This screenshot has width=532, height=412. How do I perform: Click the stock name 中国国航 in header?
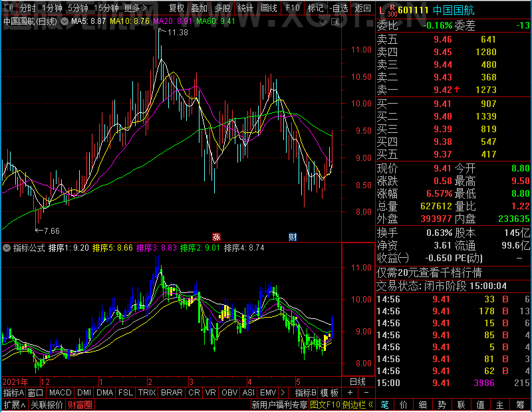click(x=454, y=10)
